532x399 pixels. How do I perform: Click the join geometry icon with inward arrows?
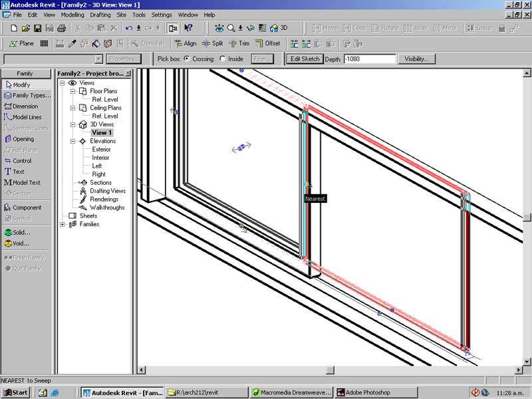[294, 43]
